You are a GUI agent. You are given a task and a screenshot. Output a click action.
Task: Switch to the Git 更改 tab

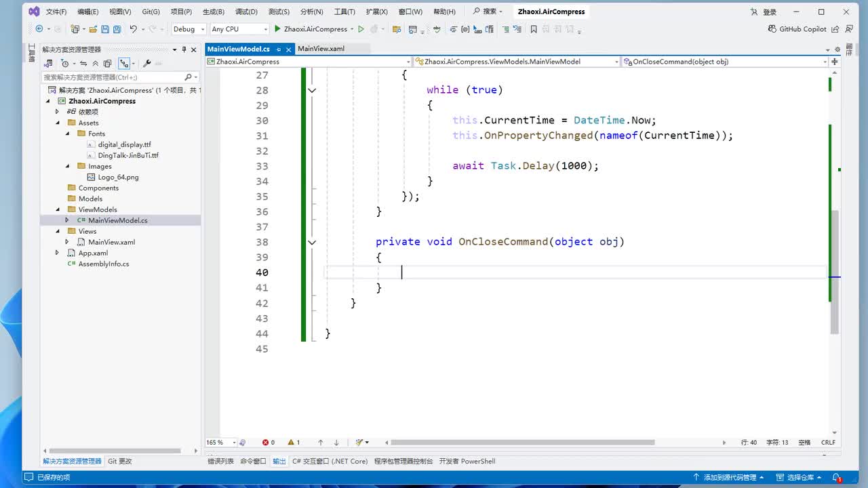[x=120, y=461]
